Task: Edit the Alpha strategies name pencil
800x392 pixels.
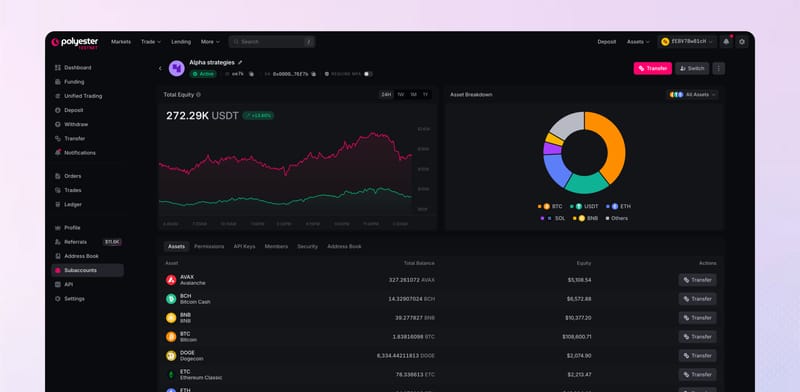Action: click(x=240, y=63)
